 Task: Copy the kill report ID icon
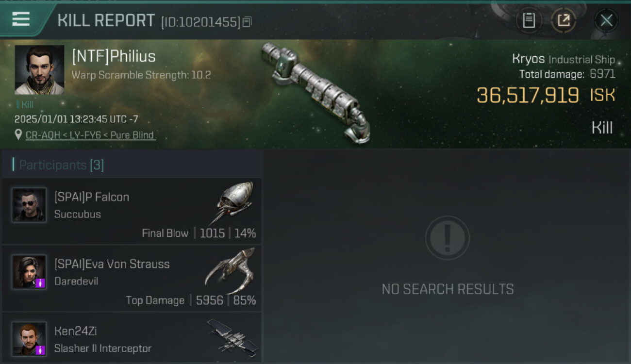coord(247,22)
